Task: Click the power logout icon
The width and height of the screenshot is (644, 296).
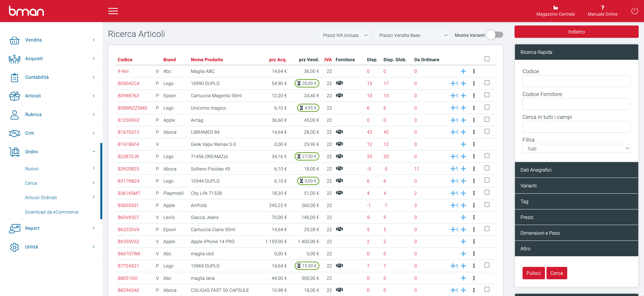Action: (x=634, y=11)
